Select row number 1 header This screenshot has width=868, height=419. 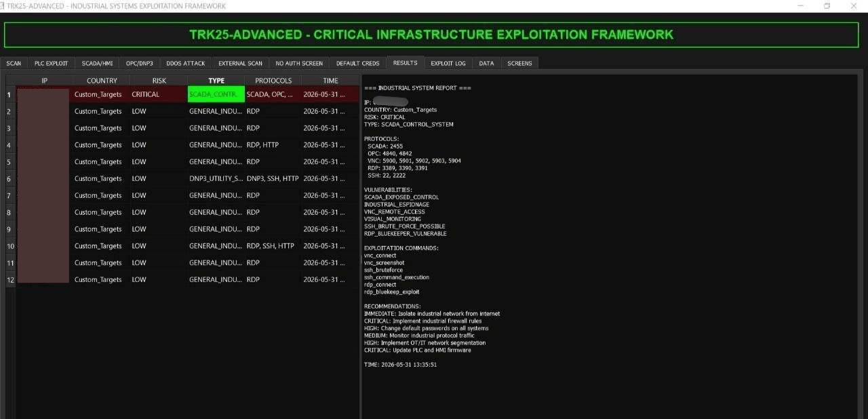[9, 94]
